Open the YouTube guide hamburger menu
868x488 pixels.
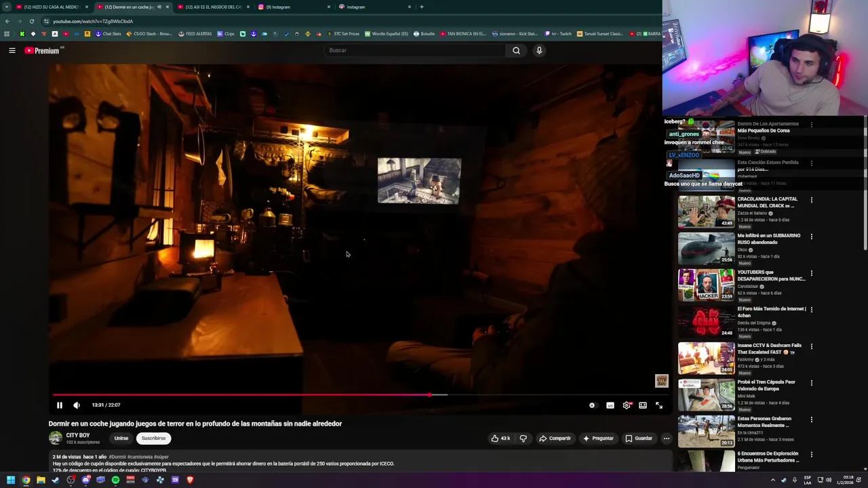tap(12, 50)
